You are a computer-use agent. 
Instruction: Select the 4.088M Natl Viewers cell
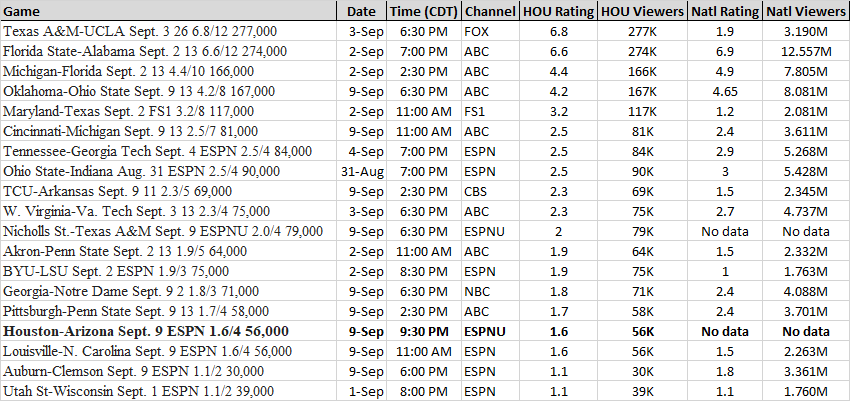point(806,292)
